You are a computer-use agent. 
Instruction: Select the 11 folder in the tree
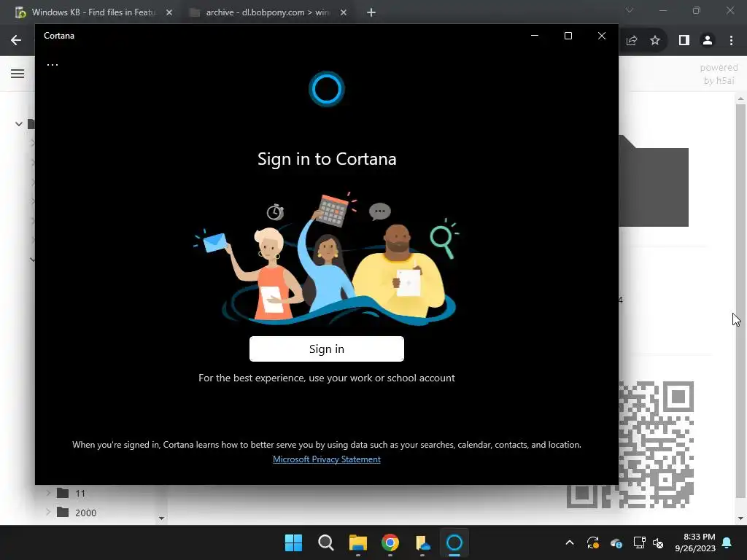tap(71, 494)
